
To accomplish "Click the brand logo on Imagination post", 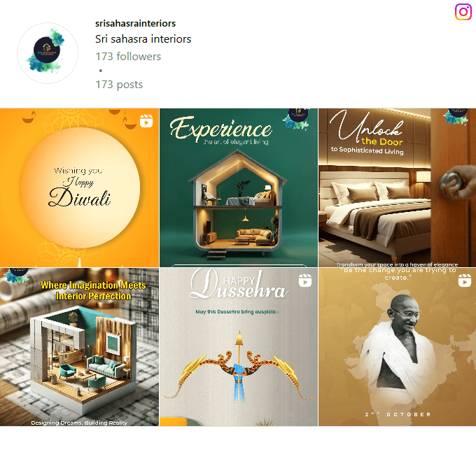I will pyautogui.click(x=16, y=275).
